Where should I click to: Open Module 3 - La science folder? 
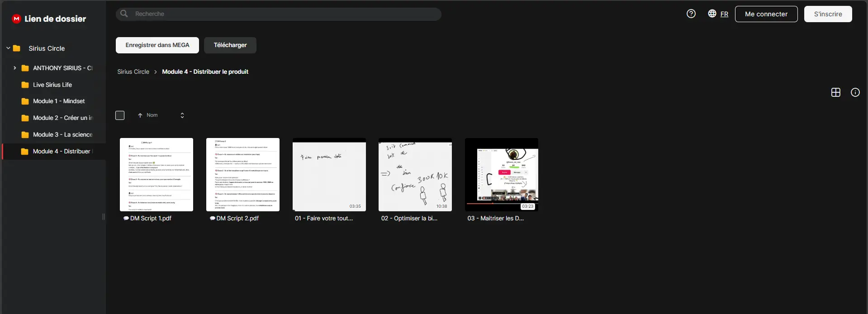[x=62, y=135]
